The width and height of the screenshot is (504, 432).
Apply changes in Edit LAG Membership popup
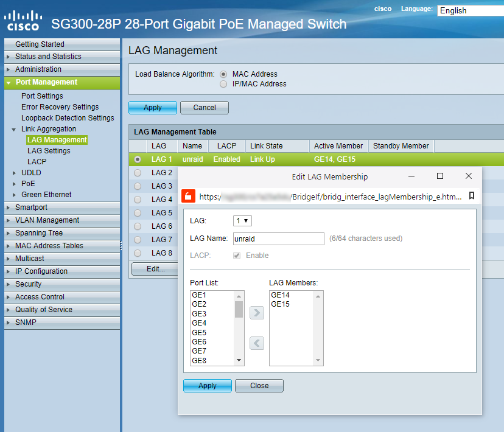coord(208,386)
